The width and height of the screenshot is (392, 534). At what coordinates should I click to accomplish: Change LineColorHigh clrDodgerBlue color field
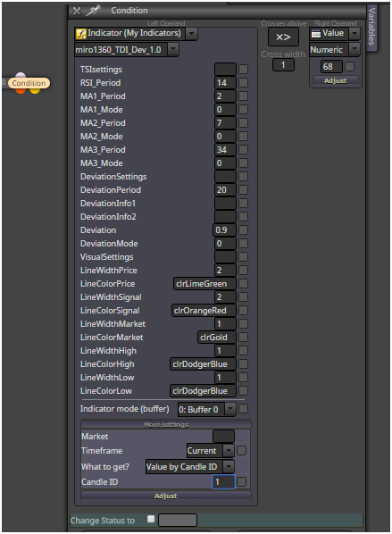(x=203, y=363)
